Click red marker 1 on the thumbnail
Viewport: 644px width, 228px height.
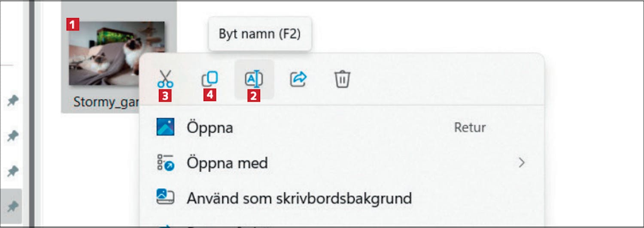(x=73, y=24)
